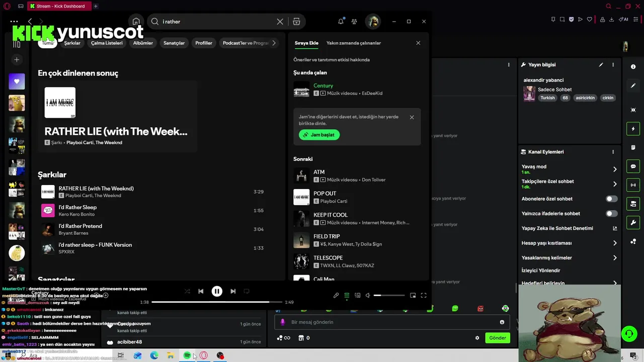Mute Spotify with the speaker icon

tap(368, 296)
